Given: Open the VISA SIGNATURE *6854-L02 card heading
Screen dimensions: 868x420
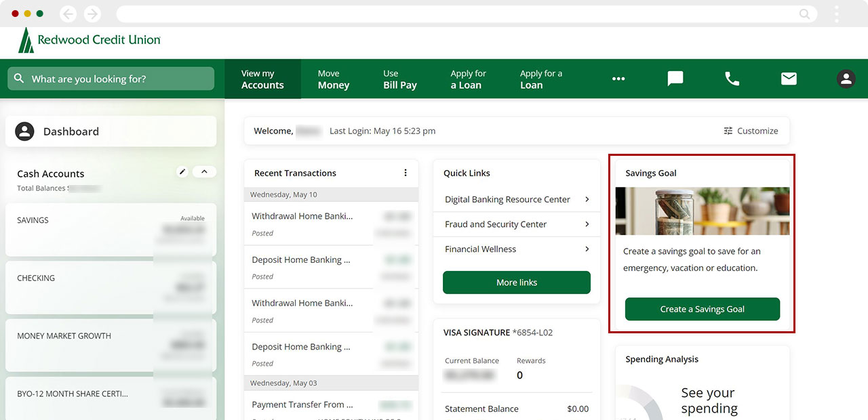Looking at the screenshot, I should click(498, 333).
